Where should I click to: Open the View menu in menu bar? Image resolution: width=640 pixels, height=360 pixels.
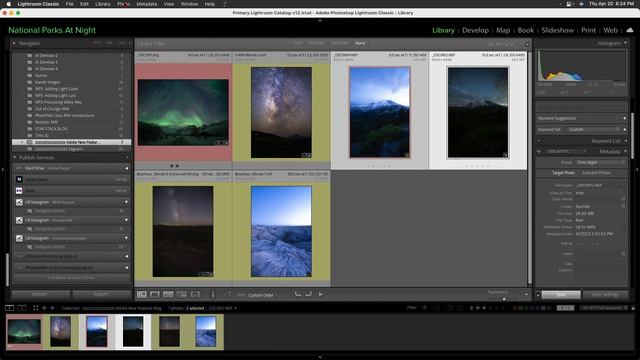pyautogui.click(x=169, y=4)
